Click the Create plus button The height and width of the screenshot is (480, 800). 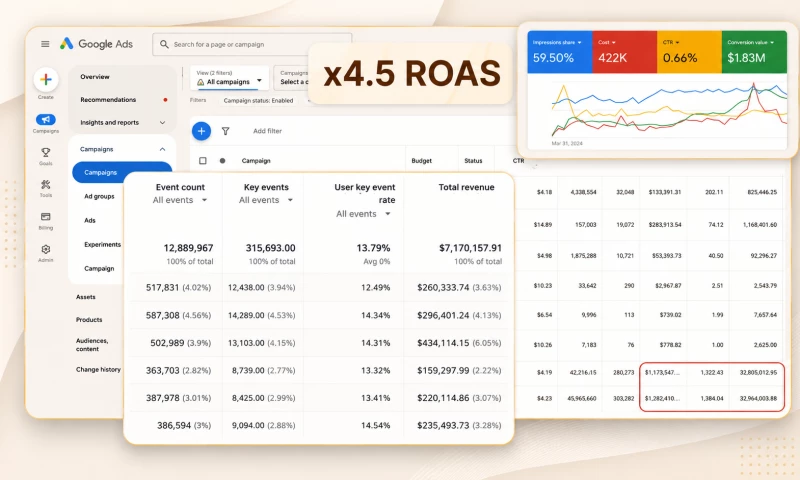[46, 80]
